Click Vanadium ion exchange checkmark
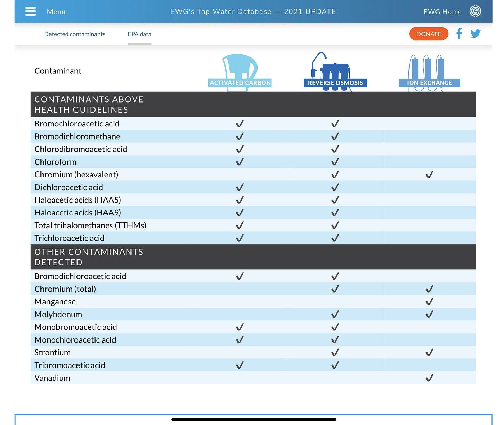504x425 pixels. click(429, 378)
